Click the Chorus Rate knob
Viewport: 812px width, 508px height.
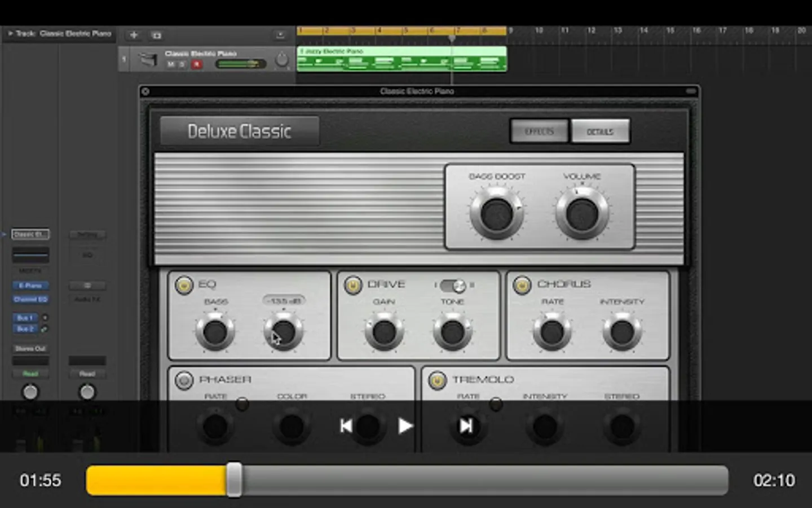coord(552,332)
